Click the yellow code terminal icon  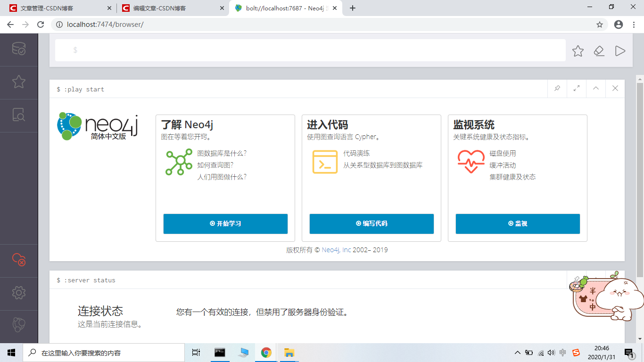pos(325,162)
